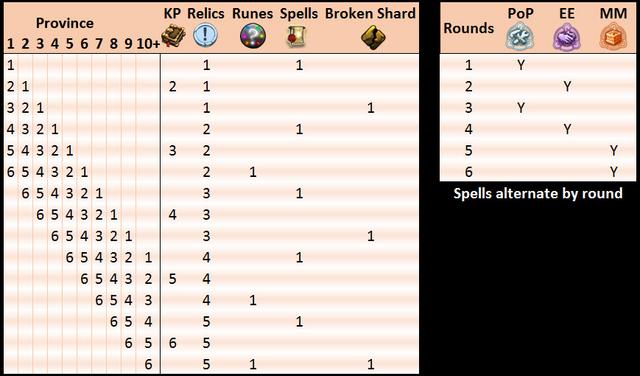Click the Broken Shard icon
The height and width of the screenshot is (376, 640).
pyautogui.click(x=373, y=37)
